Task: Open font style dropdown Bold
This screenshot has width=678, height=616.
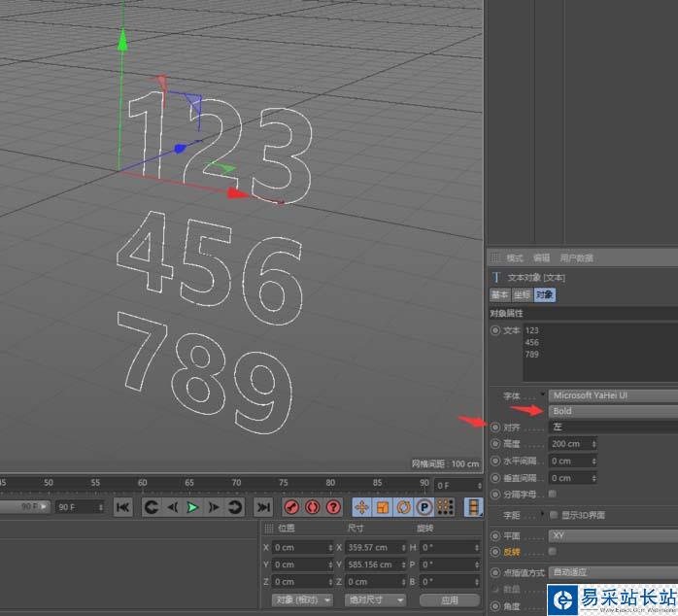Action: point(613,411)
